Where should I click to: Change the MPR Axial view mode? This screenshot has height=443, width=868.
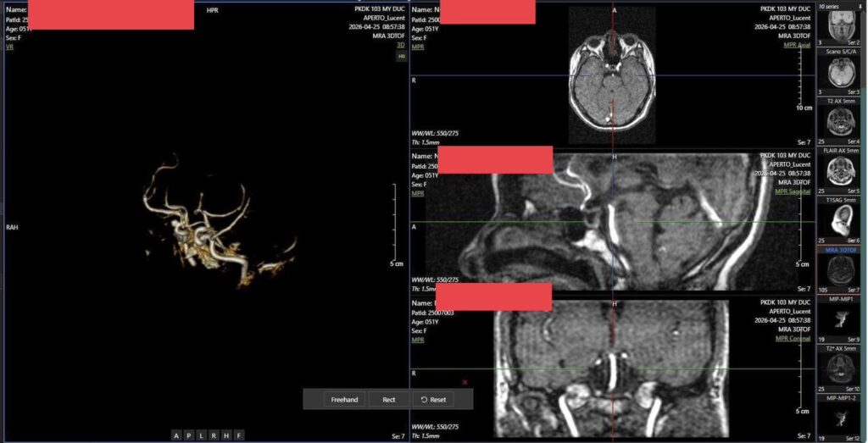797,45
